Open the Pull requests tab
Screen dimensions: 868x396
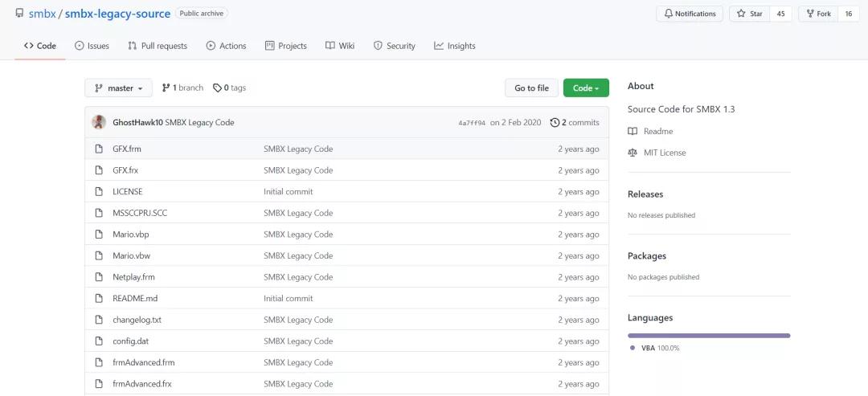pos(158,46)
